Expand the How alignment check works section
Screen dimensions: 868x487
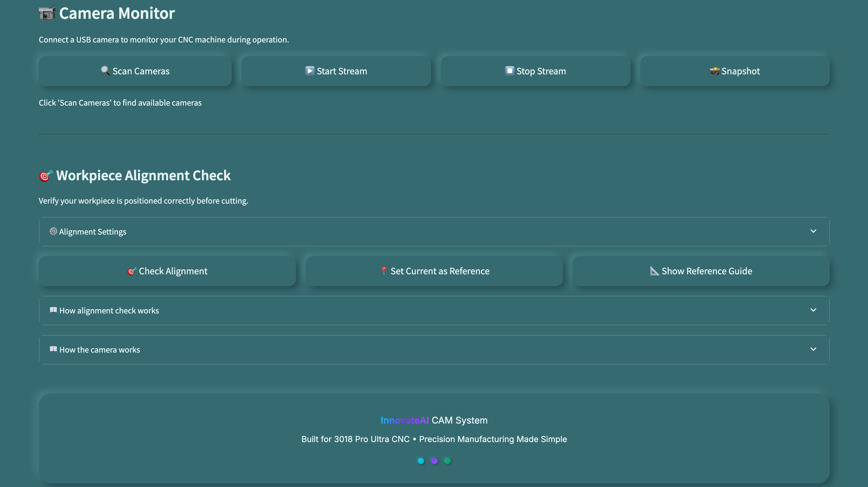click(434, 310)
